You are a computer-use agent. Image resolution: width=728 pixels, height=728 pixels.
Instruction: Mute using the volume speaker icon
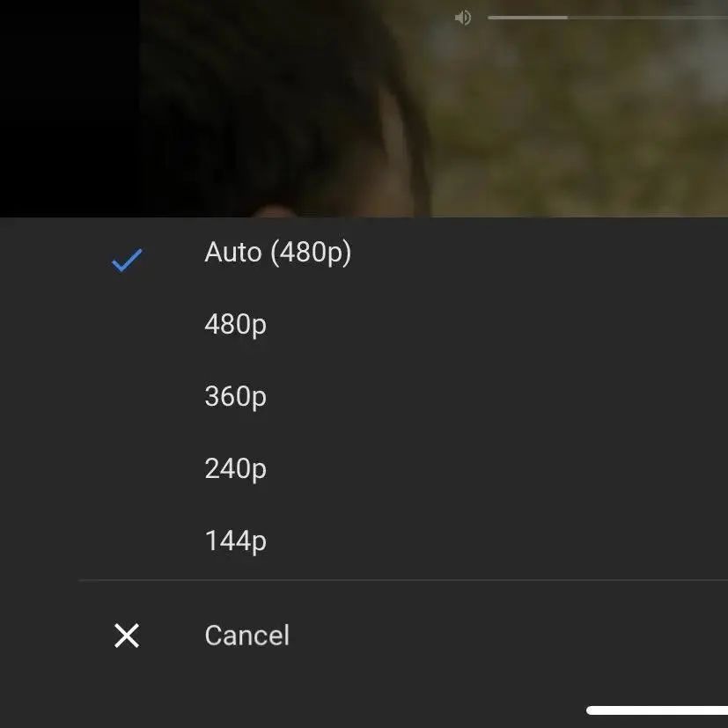(463, 18)
